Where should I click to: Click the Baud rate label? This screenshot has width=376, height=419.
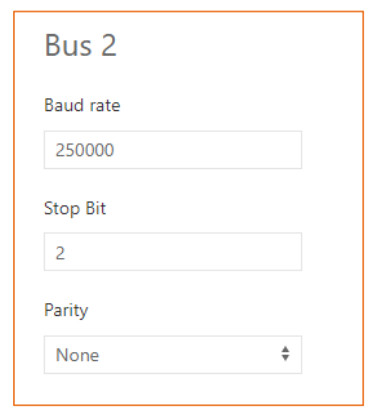82,105
